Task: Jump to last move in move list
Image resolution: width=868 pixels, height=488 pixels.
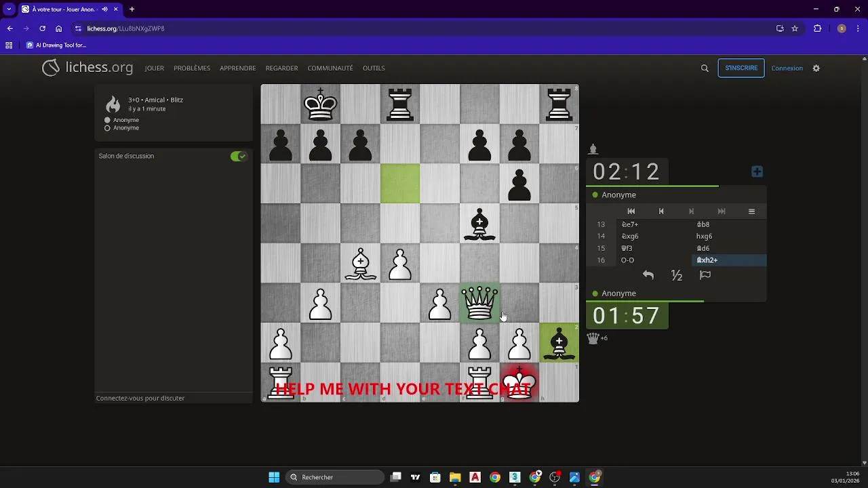Action: coord(722,211)
